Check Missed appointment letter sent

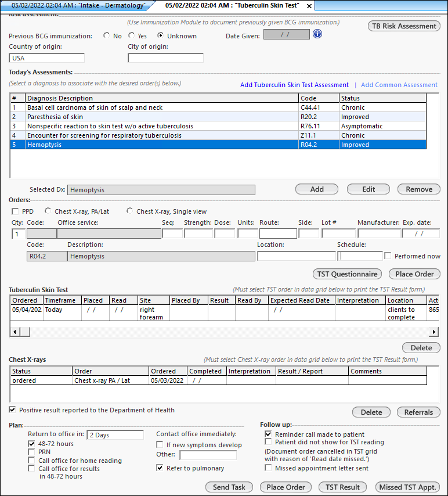click(268, 468)
